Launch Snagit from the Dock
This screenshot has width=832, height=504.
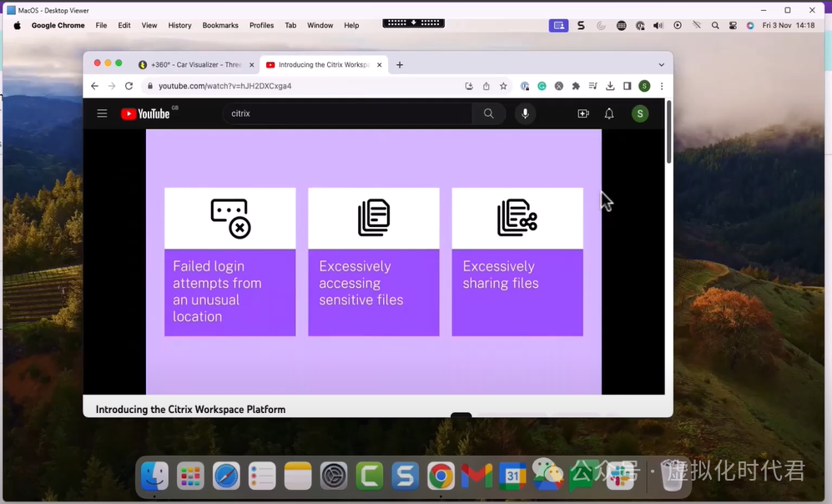(x=406, y=476)
